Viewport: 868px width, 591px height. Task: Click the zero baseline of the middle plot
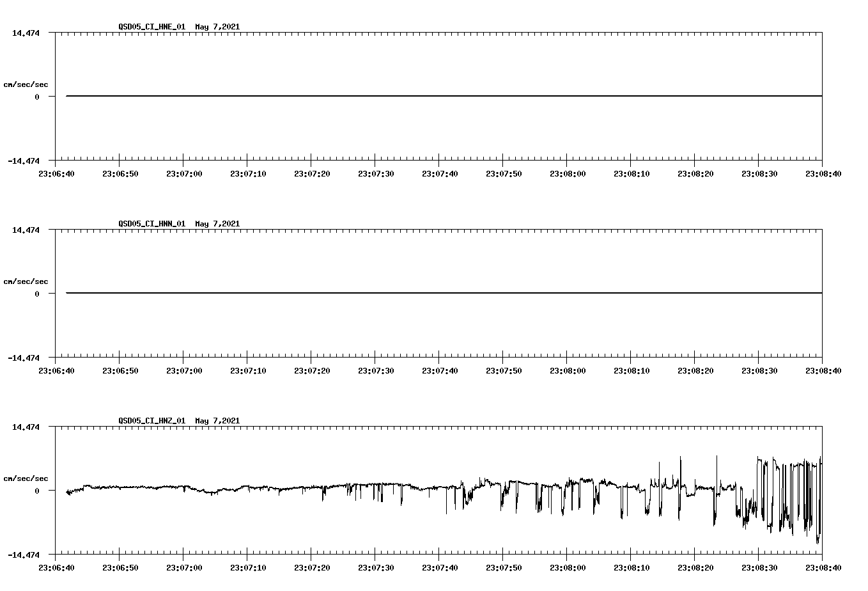tap(384, 294)
